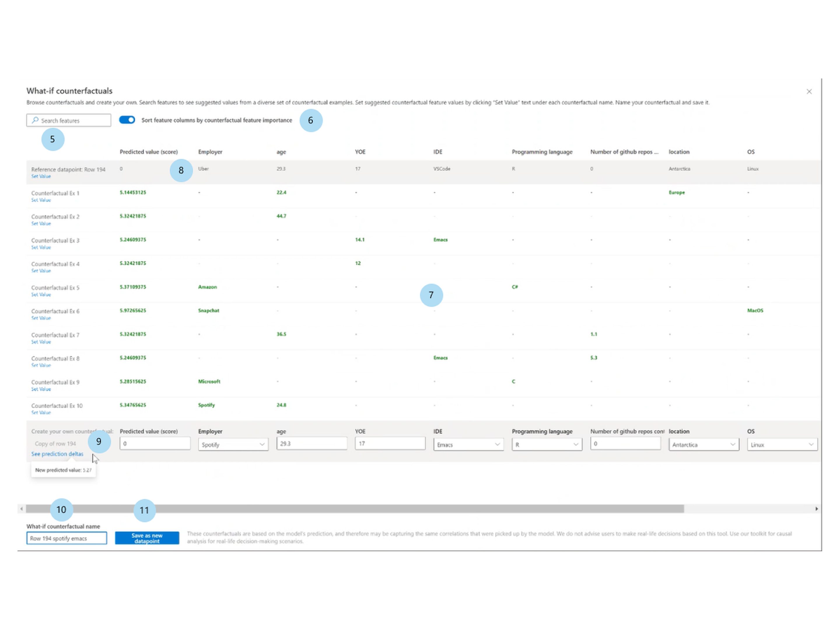Expand the Programming language dropdown
Viewport: 840px width, 630px height.
pos(547,444)
